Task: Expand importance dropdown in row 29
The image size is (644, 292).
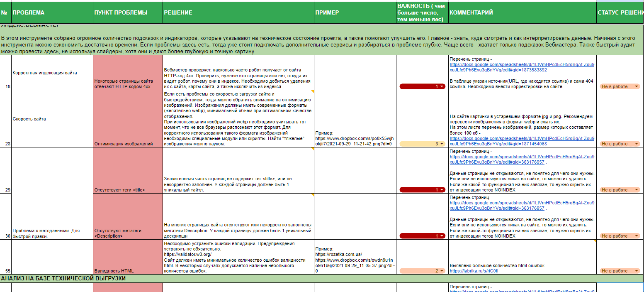Action: 422,190
